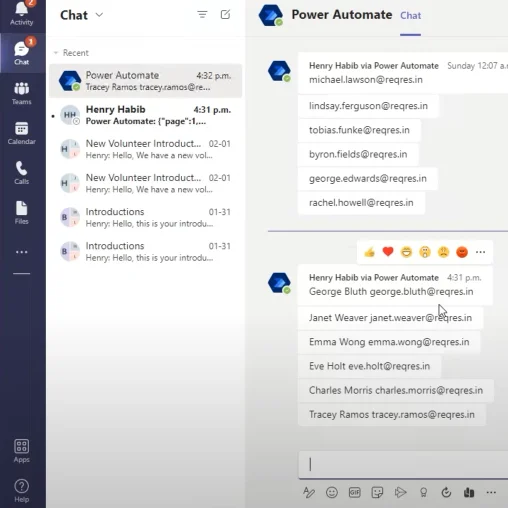Collapse the Recent chats group
Screen dimensions: 508x508
pos(56,53)
